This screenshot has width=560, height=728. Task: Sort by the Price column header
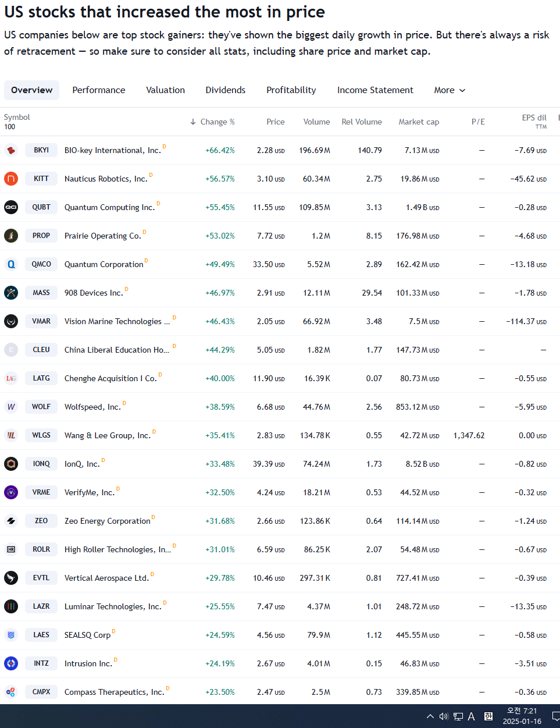pyautogui.click(x=276, y=122)
